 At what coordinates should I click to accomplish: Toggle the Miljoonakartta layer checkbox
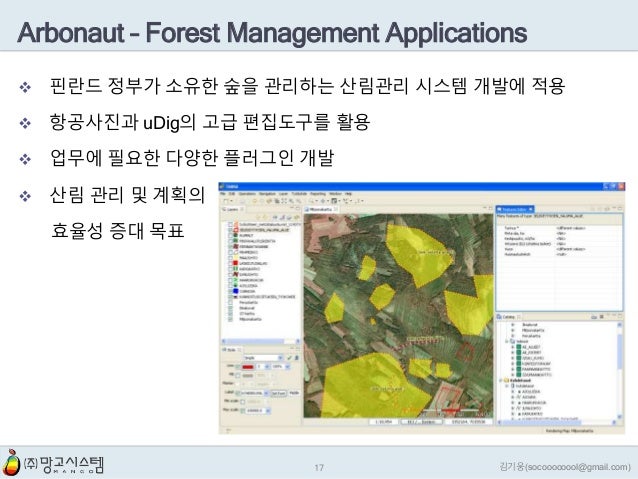[230, 319]
